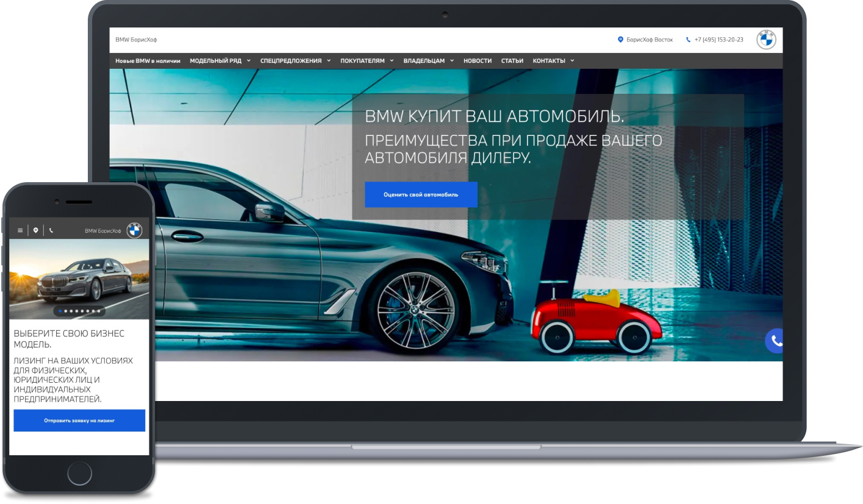
Task: Open the ПОКУПАТЕЛЯМ menu
Action: [363, 61]
